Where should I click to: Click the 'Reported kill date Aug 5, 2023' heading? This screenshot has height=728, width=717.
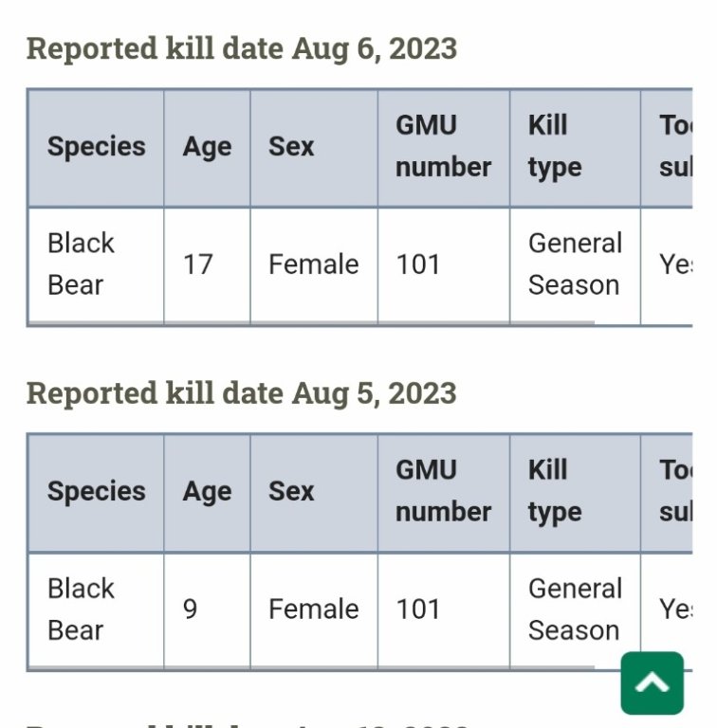(x=242, y=393)
